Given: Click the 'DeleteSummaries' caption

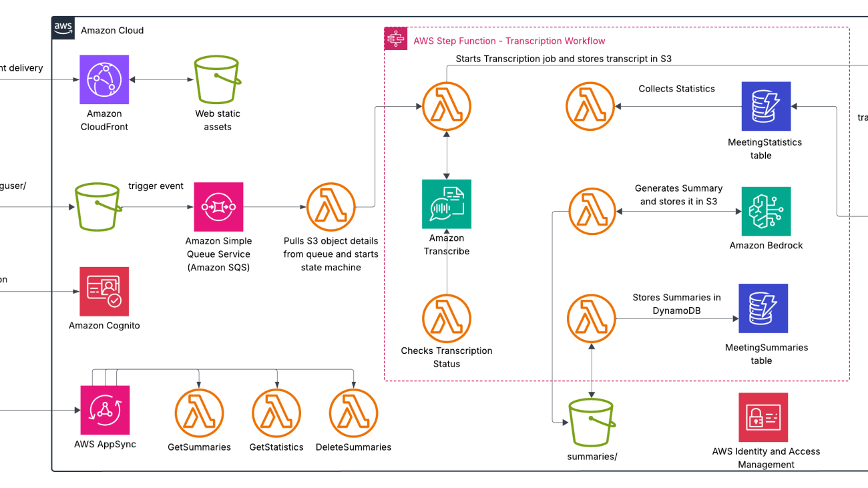Looking at the screenshot, I should click(353, 447).
